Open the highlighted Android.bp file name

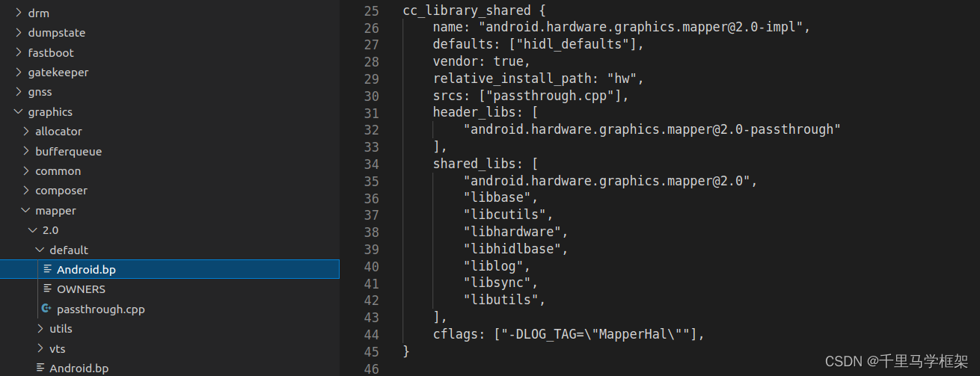pyautogui.click(x=86, y=269)
